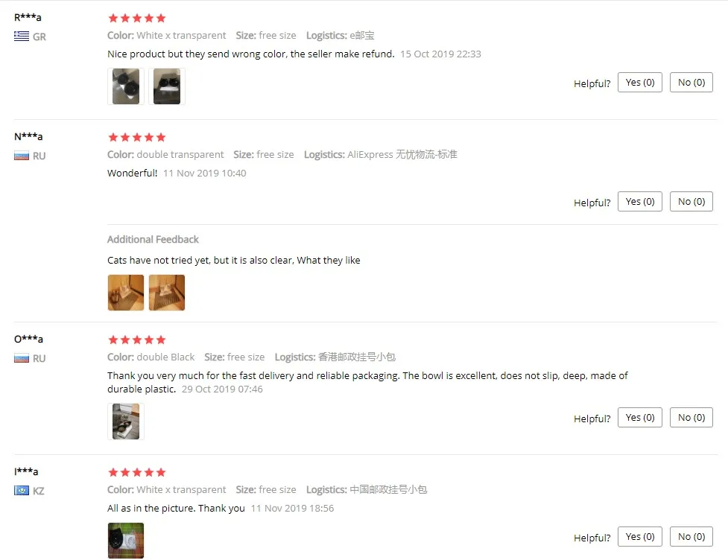This screenshot has width=728, height=560.
Task: Click No (0) on R***a's review
Action: pyautogui.click(x=691, y=83)
